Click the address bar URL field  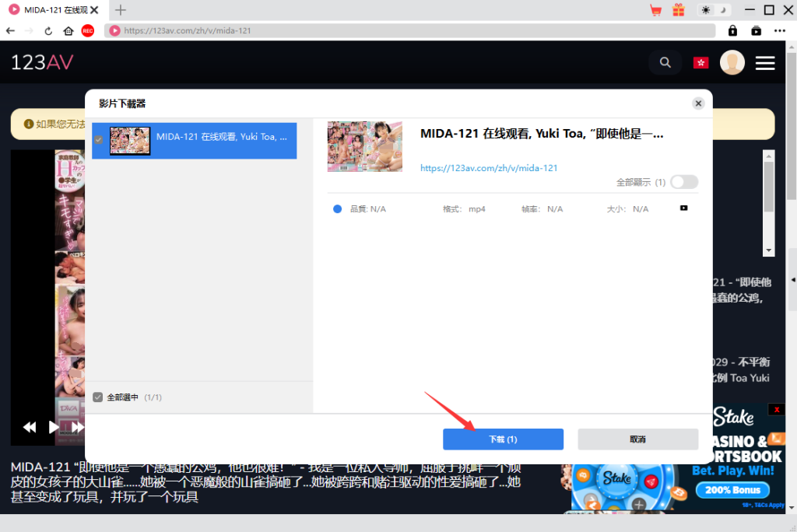(409, 30)
